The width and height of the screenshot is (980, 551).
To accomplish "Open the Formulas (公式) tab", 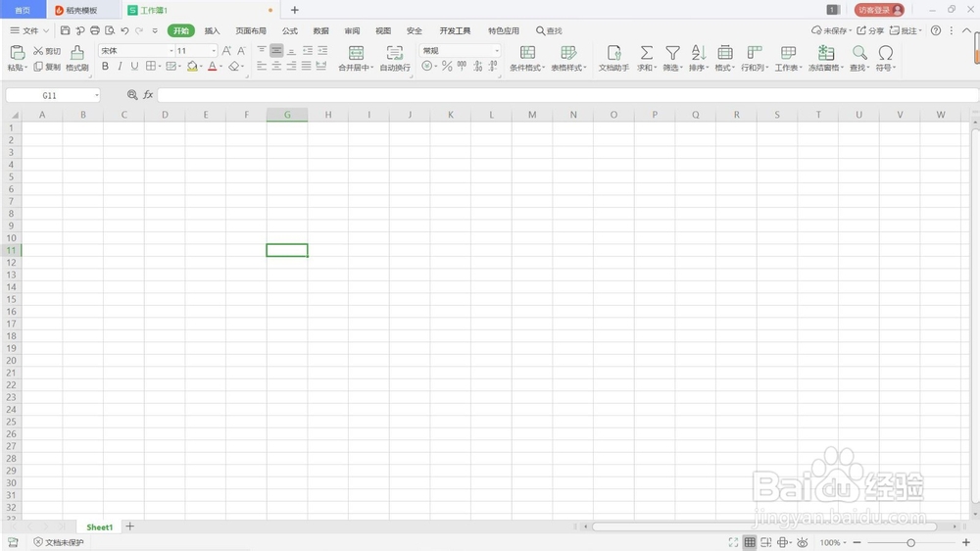I will [289, 30].
